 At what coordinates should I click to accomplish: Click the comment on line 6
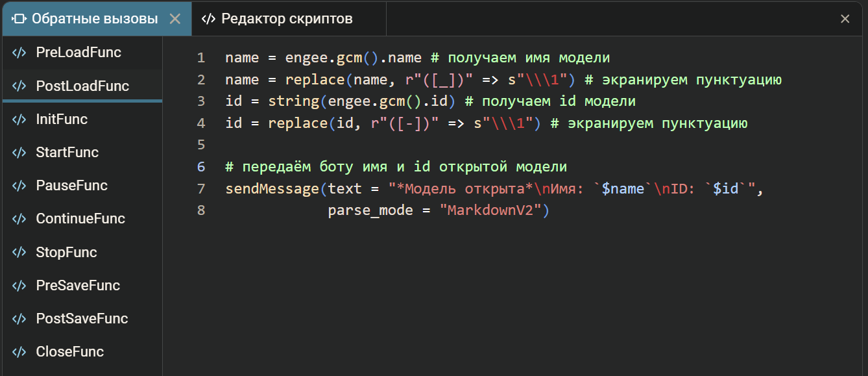pyautogui.click(x=396, y=167)
